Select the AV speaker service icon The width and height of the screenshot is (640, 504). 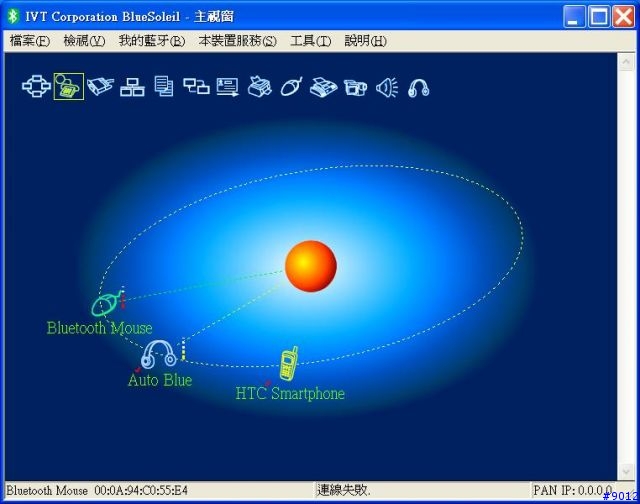point(387,87)
